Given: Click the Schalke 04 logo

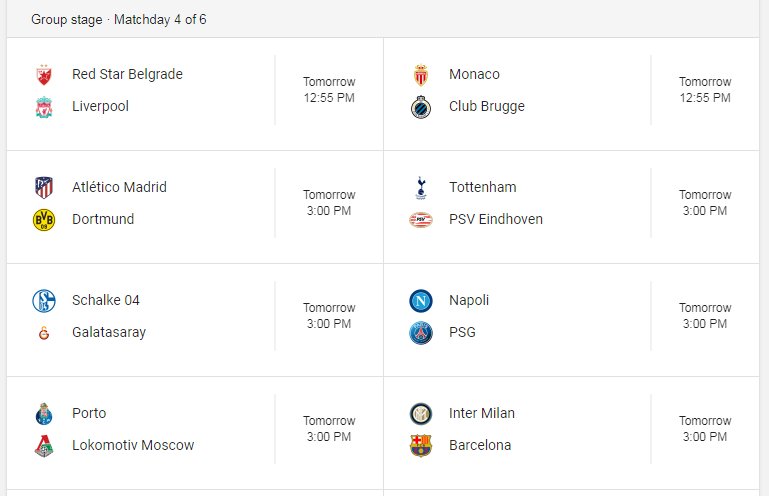Looking at the screenshot, I should click(44, 301).
